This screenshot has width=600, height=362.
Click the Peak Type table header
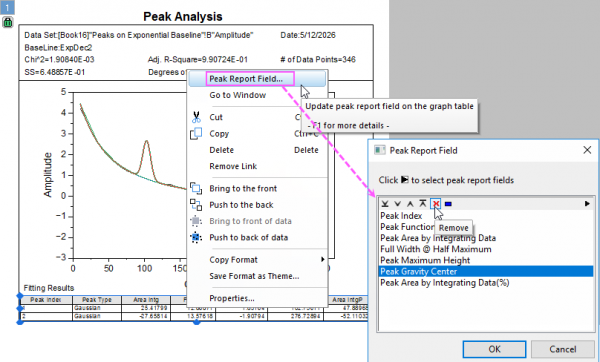(97, 300)
